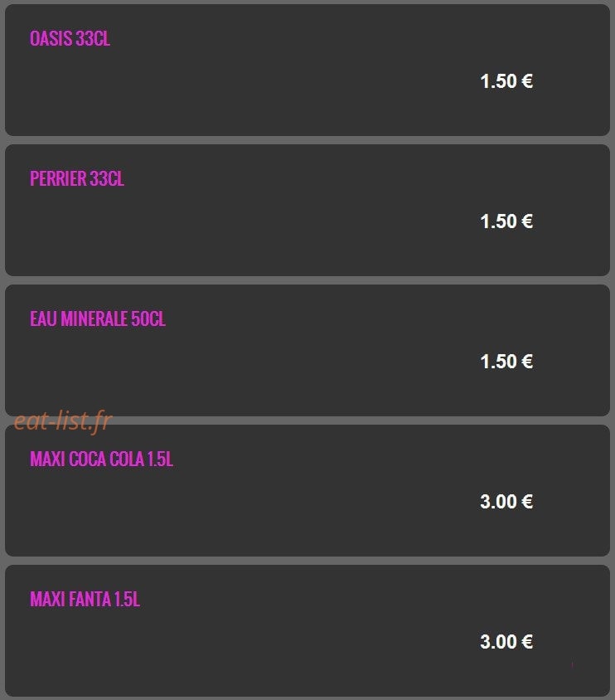Open the EAU MINERALE 50CL item
The width and height of the screenshot is (615, 700).
pos(98,318)
